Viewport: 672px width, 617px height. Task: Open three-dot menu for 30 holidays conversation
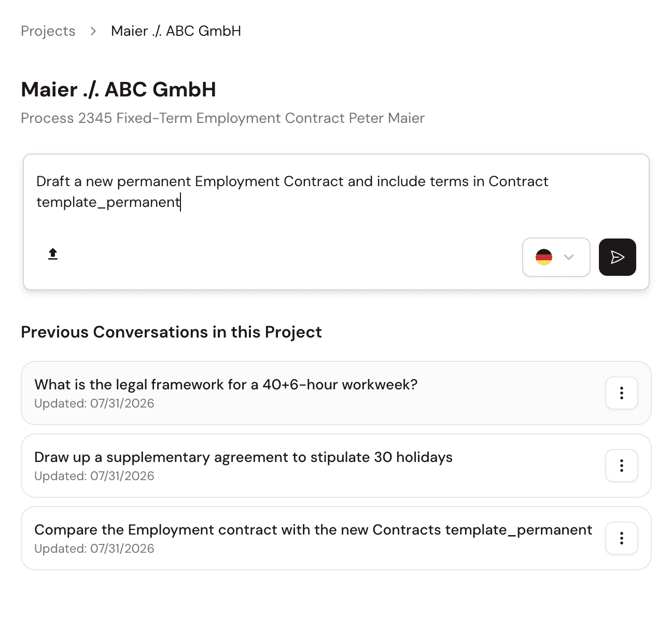[621, 466]
